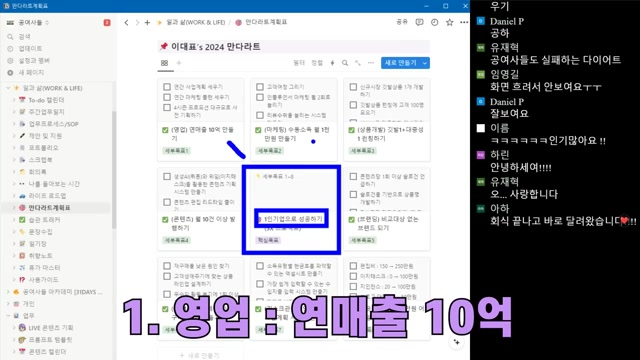This screenshot has height=360, width=640.
Task: Open database three-dot options
Action: click(x=371, y=63)
